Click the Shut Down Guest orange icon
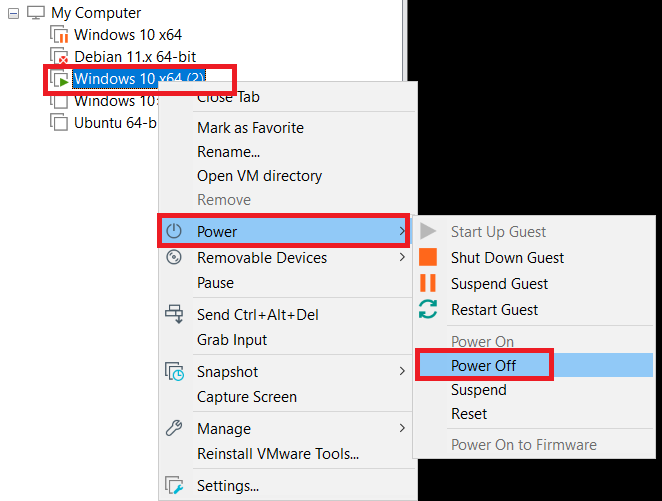Image resolution: width=662 pixels, height=501 pixels. click(428, 258)
